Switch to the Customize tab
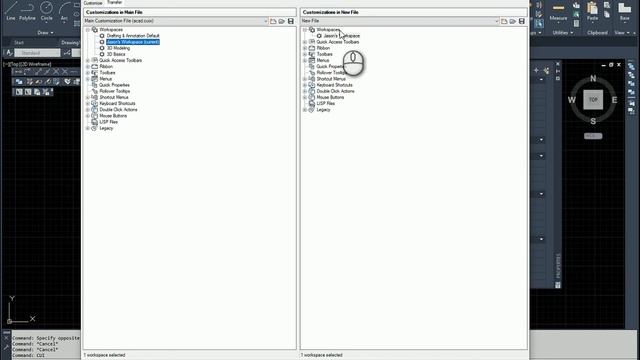The height and width of the screenshot is (360, 640). 93,3
